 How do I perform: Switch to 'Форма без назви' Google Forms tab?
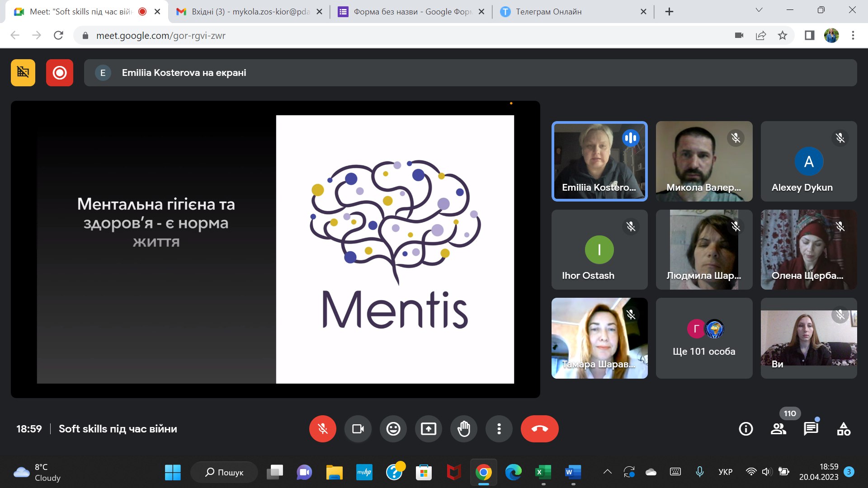[x=411, y=12]
